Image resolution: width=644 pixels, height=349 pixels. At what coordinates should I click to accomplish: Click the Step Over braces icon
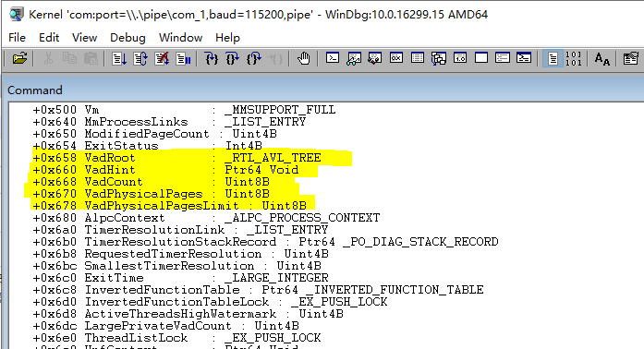point(233,59)
